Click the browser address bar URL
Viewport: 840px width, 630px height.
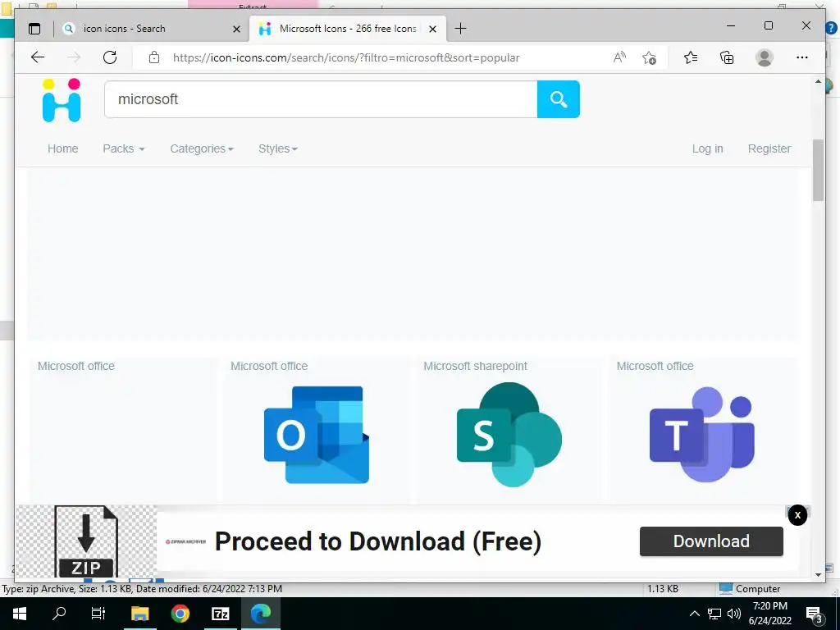tap(346, 57)
